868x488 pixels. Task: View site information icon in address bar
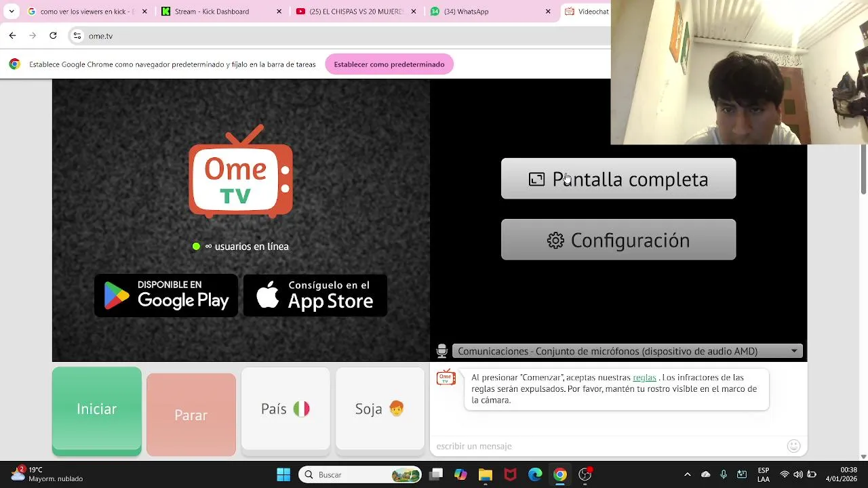click(x=77, y=36)
